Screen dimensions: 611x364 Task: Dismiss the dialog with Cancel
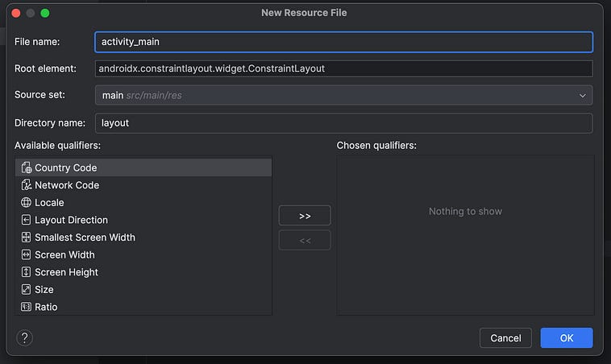(505, 338)
